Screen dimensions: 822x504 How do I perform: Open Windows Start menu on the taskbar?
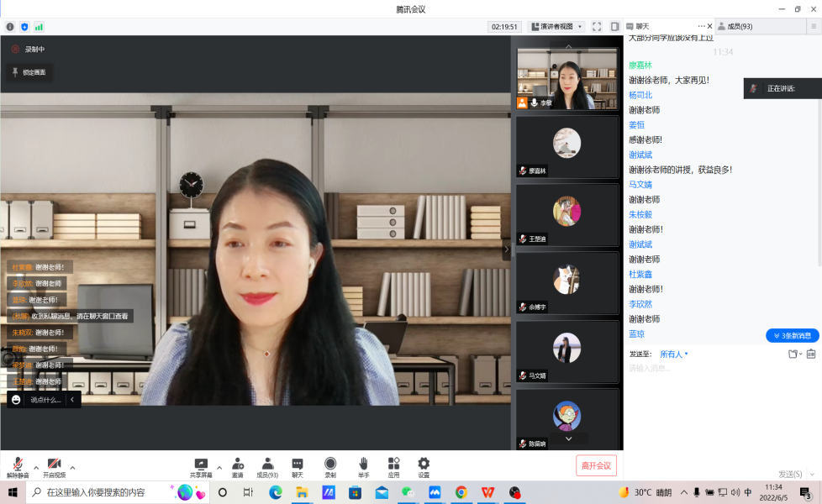(13, 492)
